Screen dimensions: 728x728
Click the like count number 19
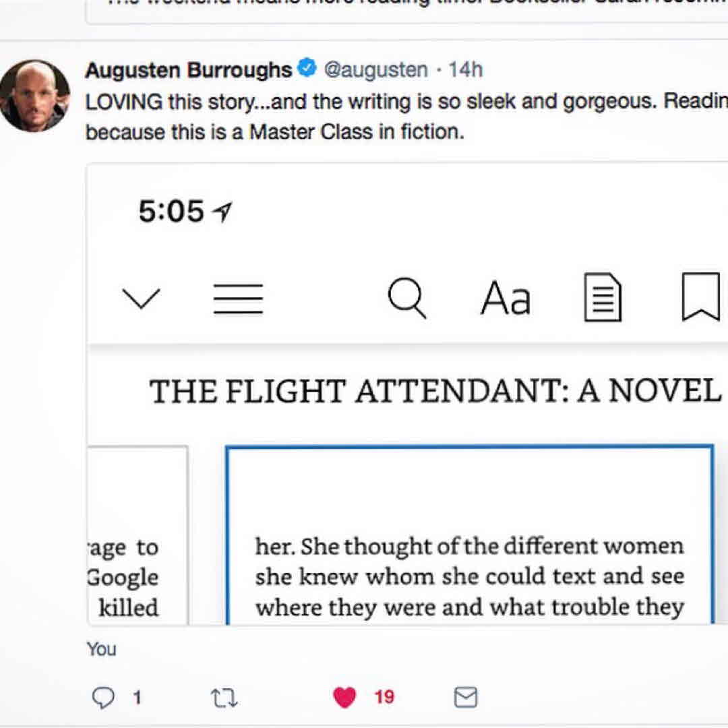point(384,697)
